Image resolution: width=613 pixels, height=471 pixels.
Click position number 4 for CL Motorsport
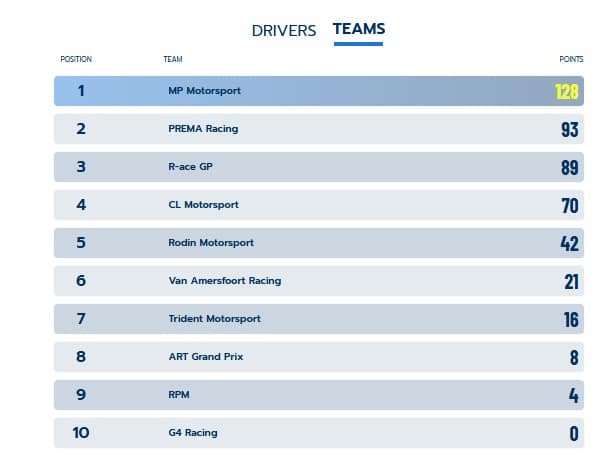(x=81, y=204)
